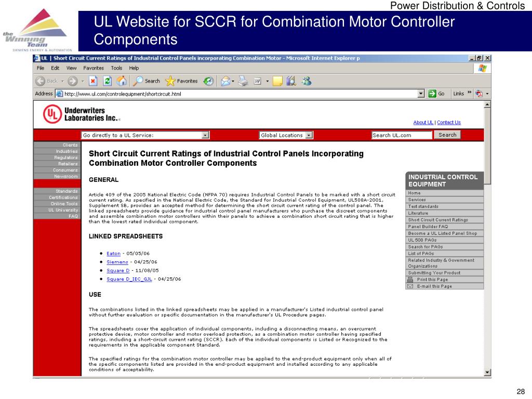
Task: Click the History clock-arrow icon
Action: point(208,81)
